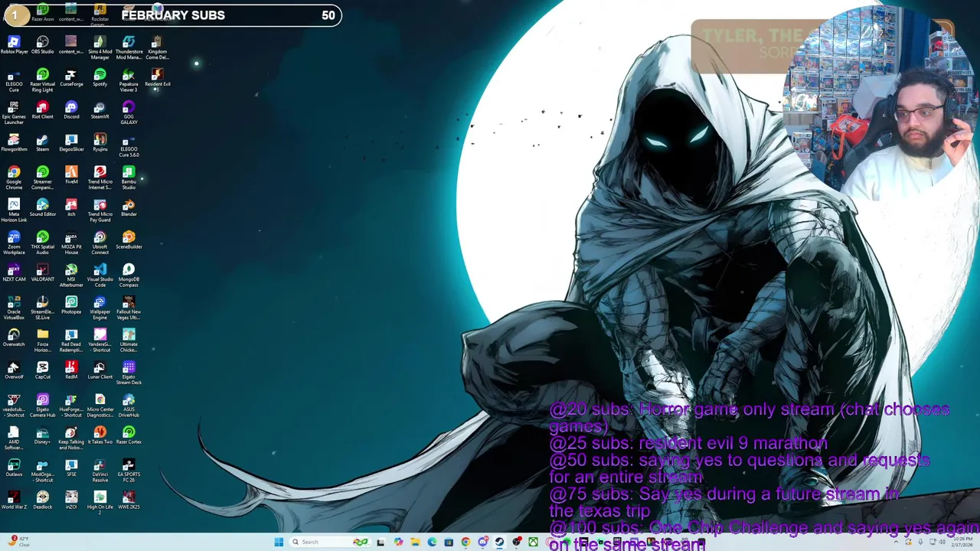Screen dimensions: 980x551
Task: Open Bambu Studio from the desktop
Action: click(129, 178)
